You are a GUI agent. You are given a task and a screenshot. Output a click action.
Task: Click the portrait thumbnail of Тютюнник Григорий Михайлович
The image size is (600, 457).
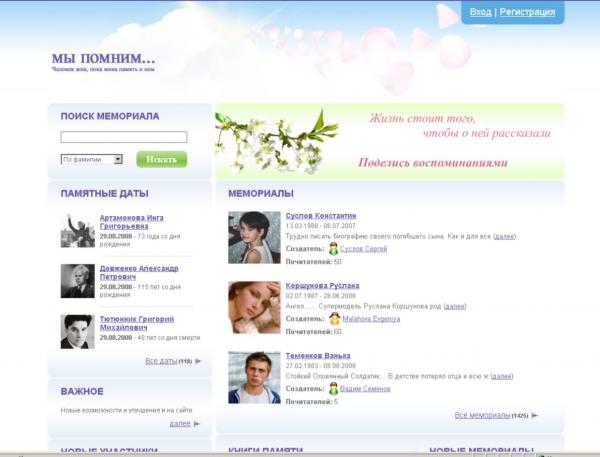[77, 331]
